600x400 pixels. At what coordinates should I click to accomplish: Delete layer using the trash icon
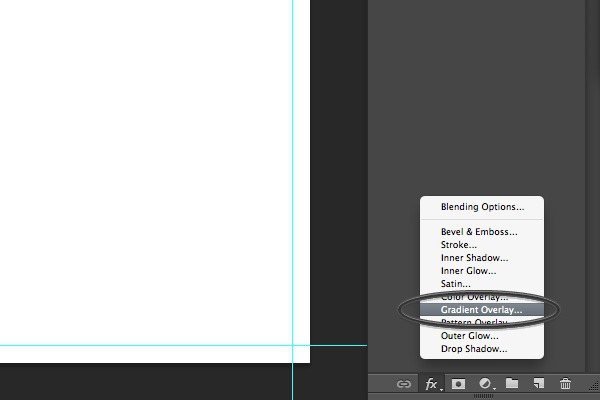(565, 383)
